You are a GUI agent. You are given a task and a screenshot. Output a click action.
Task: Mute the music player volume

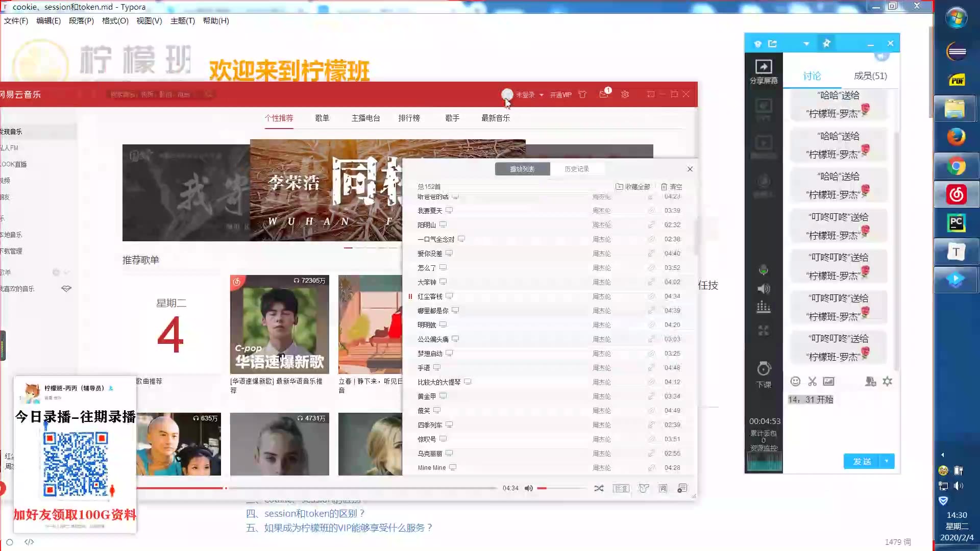[x=529, y=488]
